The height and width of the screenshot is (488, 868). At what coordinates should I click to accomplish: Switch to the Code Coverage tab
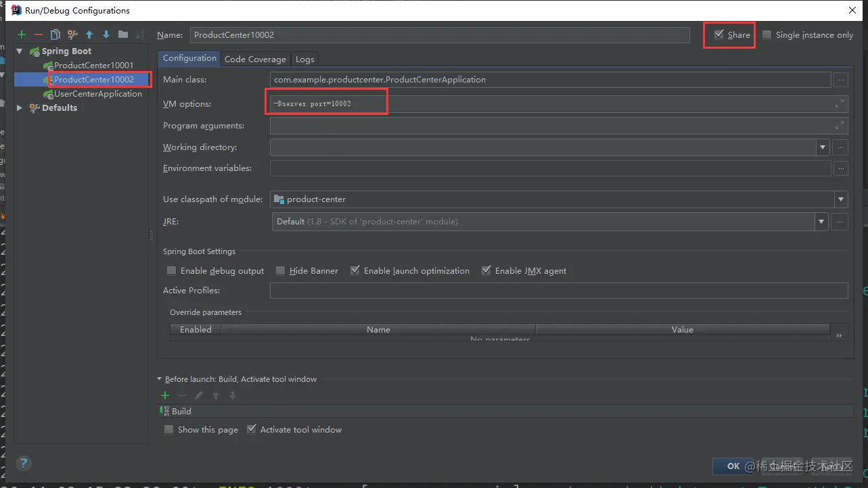point(255,59)
